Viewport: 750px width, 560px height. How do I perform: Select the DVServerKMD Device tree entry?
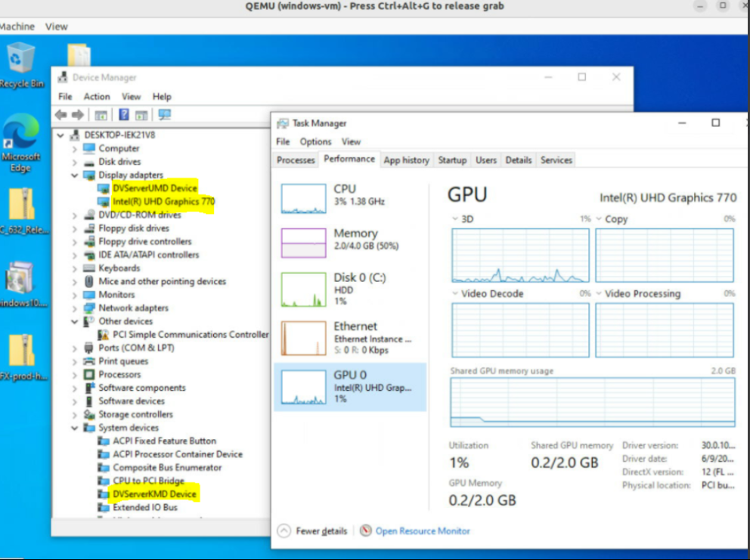click(154, 494)
